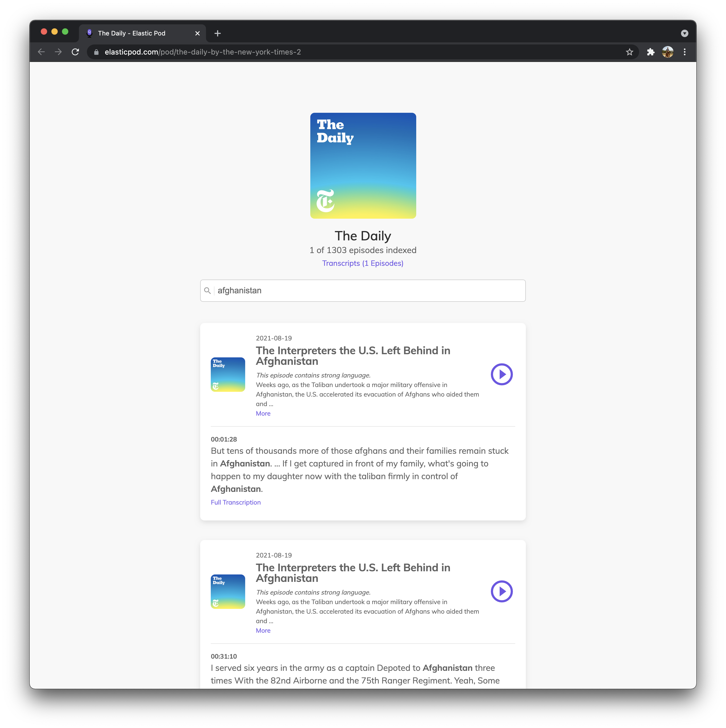
Task: Open a new browser tab
Action: tap(217, 33)
